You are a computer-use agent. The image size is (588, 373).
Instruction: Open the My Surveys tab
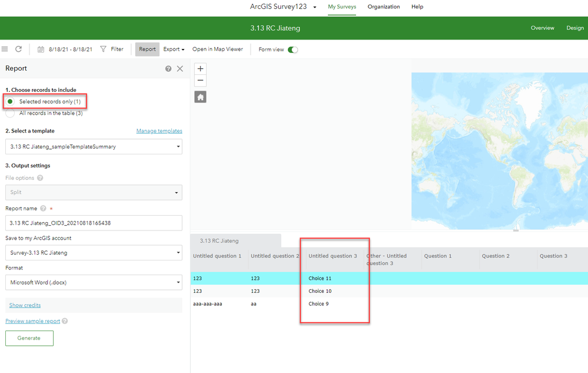[342, 6]
